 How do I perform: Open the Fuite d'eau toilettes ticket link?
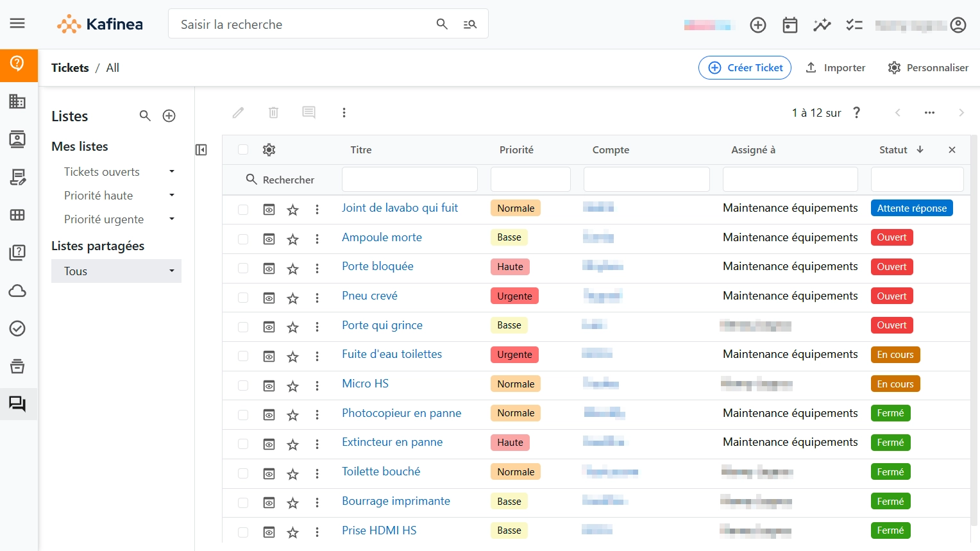(392, 354)
